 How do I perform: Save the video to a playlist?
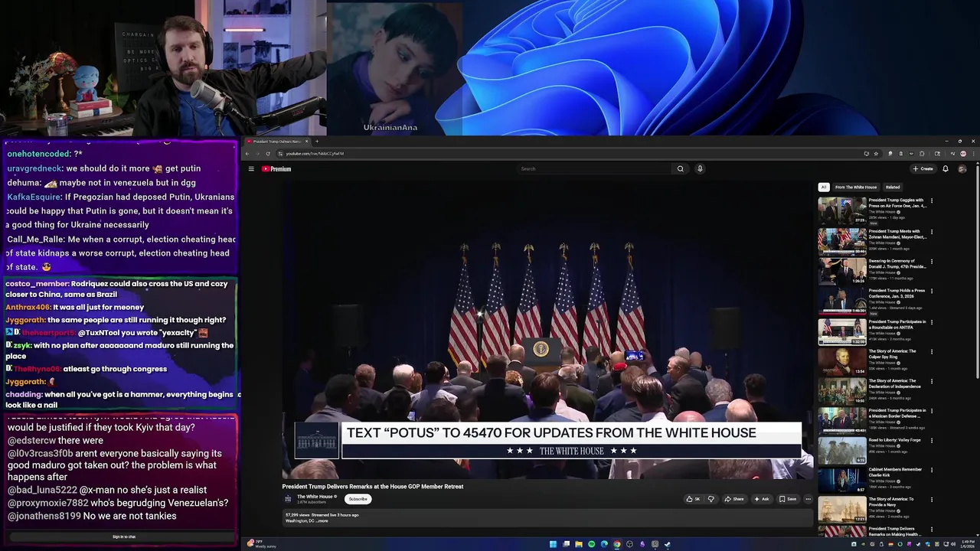pos(788,499)
